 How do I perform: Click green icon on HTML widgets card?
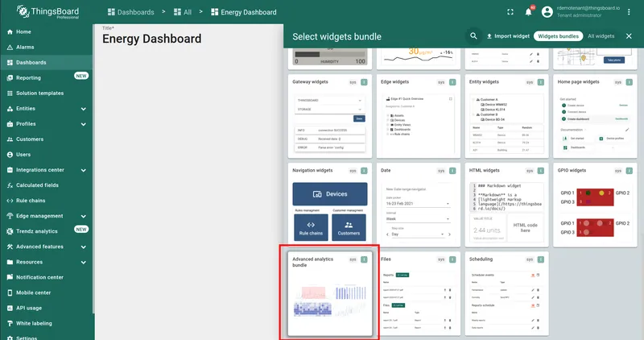tap(540, 171)
